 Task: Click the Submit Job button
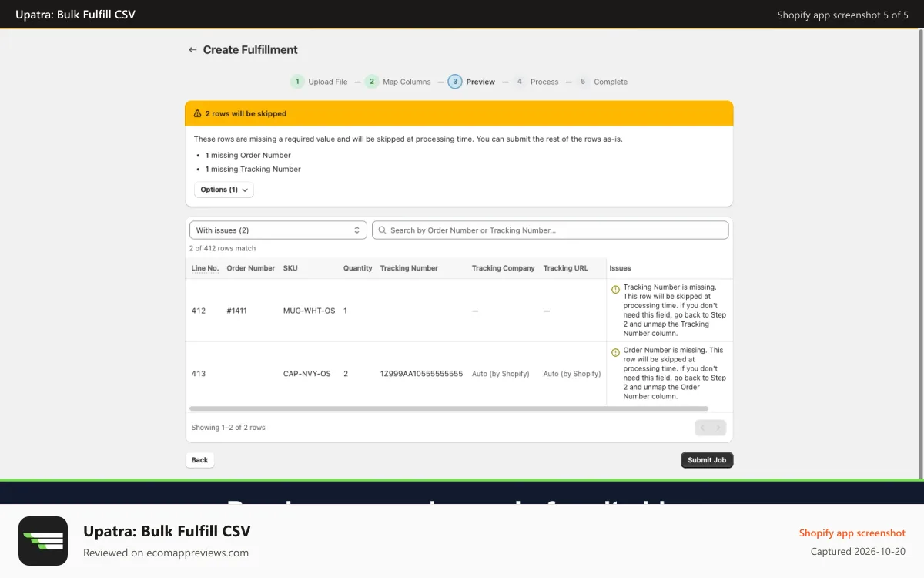point(707,460)
